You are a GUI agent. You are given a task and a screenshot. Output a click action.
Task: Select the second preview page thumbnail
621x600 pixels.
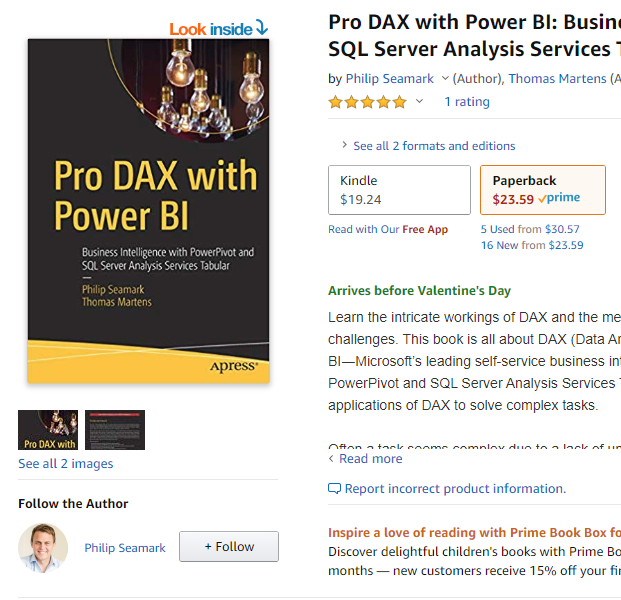pos(115,430)
